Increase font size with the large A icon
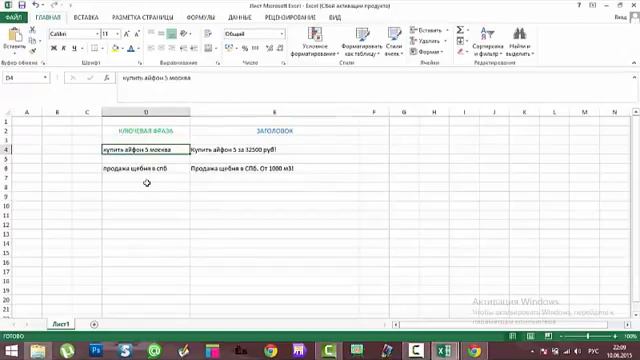Image resolution: width=640 pixels, height=360 pixels. (127, 33)
